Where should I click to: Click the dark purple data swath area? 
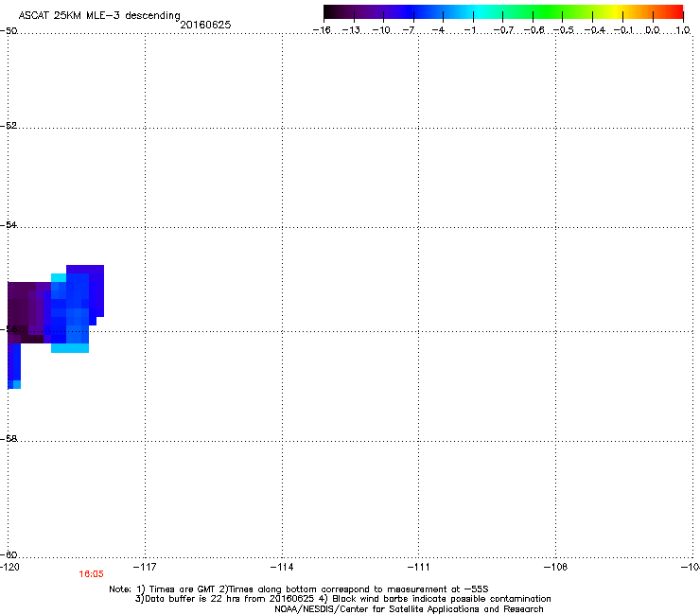[x=26, y=310]
